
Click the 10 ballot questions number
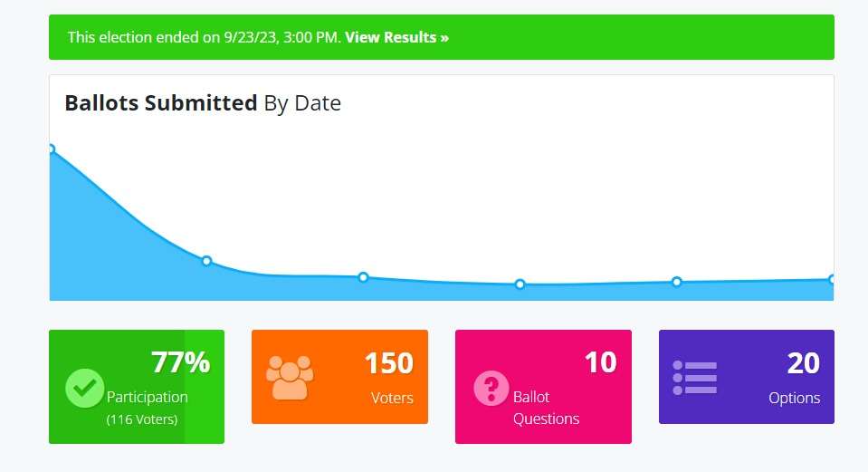(x=600, y=362)
